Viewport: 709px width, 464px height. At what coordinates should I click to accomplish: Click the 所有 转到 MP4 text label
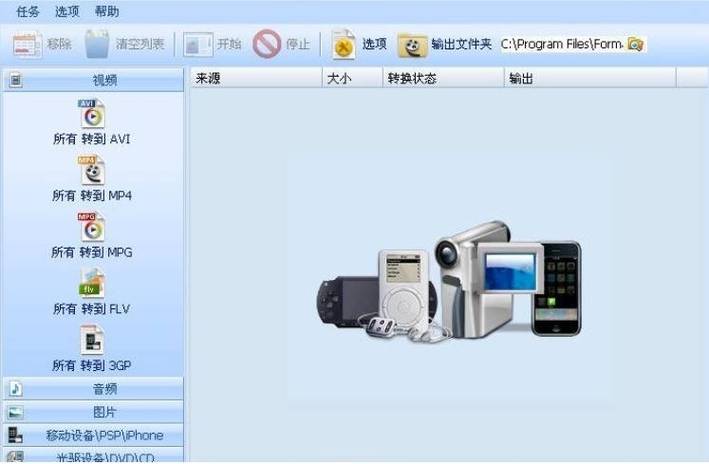click(92, 196)
